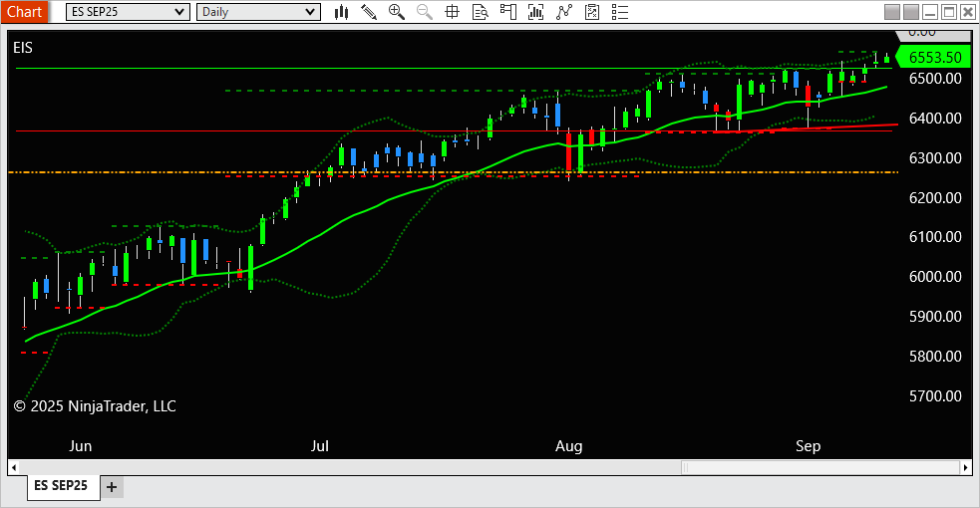Click the 5900.00 price axis label

(x=935, y=317)
